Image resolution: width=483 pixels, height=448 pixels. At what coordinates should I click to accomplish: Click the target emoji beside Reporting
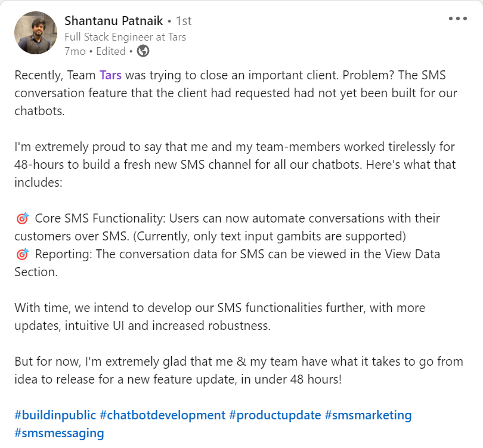point(22,255)
